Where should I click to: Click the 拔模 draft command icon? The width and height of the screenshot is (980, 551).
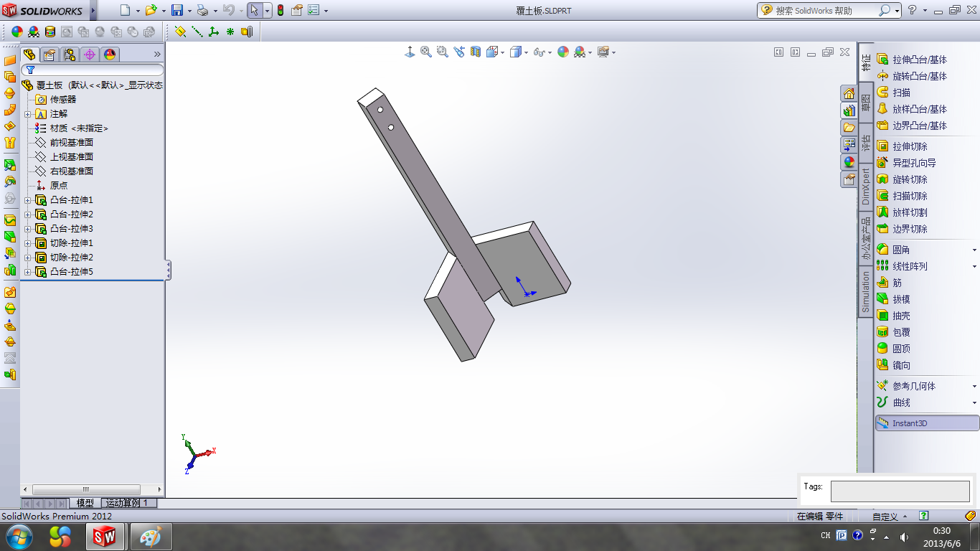point(882,299)
